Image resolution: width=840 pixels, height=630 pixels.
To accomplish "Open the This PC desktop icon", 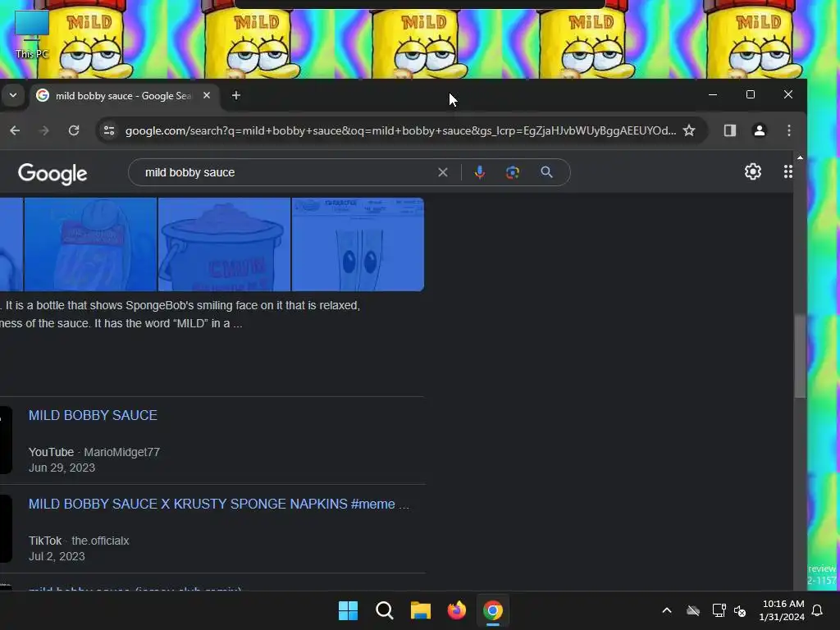I will pyautogui.click(x=32, y=34).
